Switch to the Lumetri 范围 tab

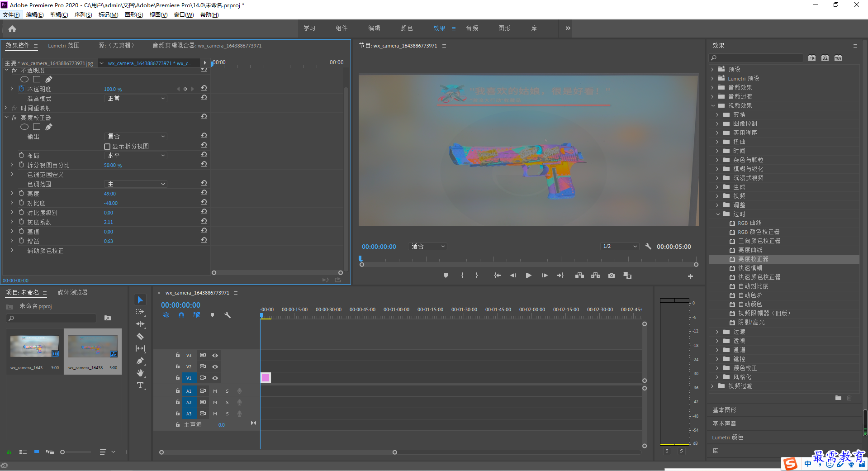[x=64, y=46]
